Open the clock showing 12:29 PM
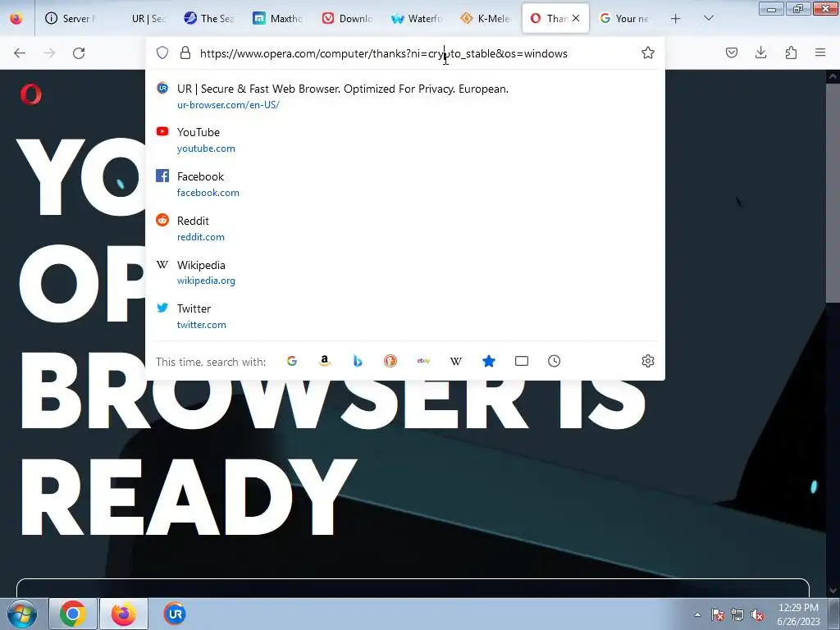 pos(798,614)
